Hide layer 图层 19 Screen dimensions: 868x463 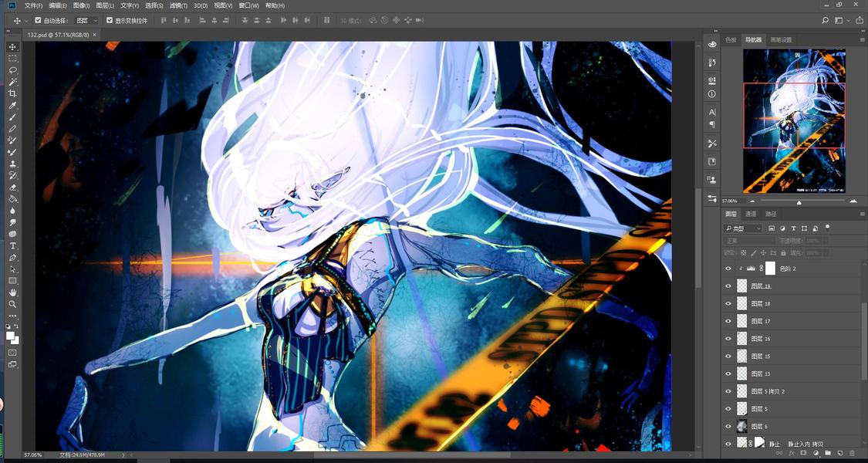coord(728,286)
